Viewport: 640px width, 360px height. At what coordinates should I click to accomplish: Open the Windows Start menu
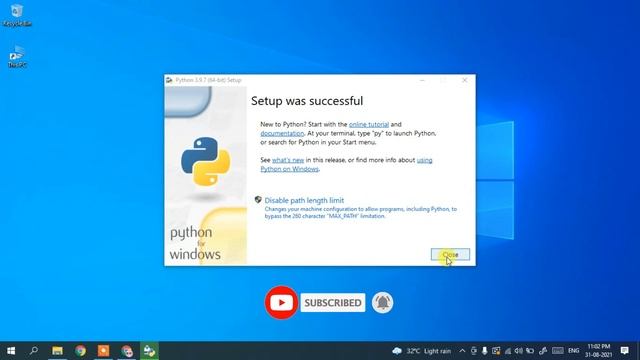tap(11, 351)
